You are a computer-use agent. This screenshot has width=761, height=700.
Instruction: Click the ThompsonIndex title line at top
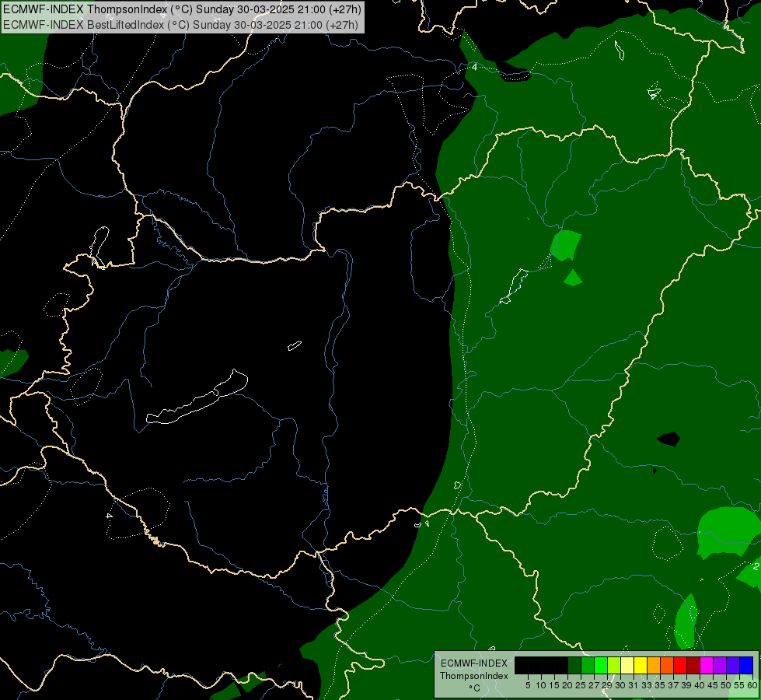[x=182, y=9]
